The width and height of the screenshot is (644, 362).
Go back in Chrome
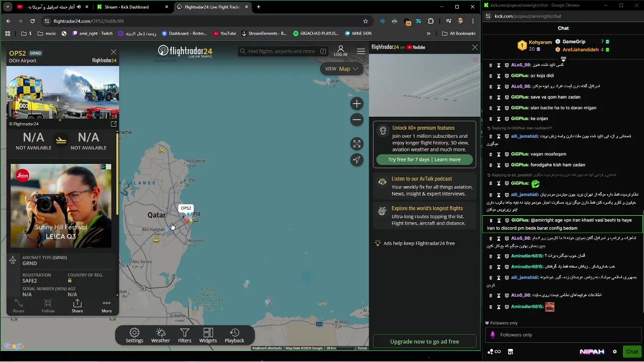[9, 21]
